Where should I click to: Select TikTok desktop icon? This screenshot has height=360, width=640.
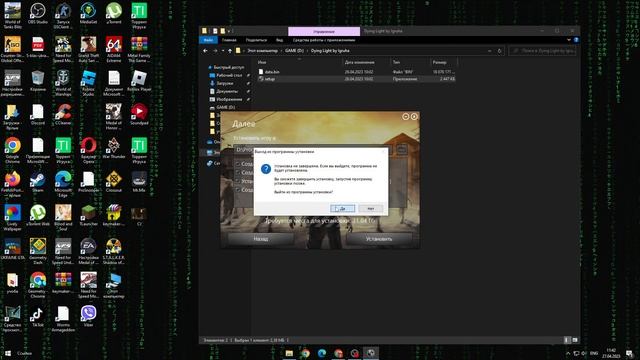pyautogui.click(x=38, y=317)
